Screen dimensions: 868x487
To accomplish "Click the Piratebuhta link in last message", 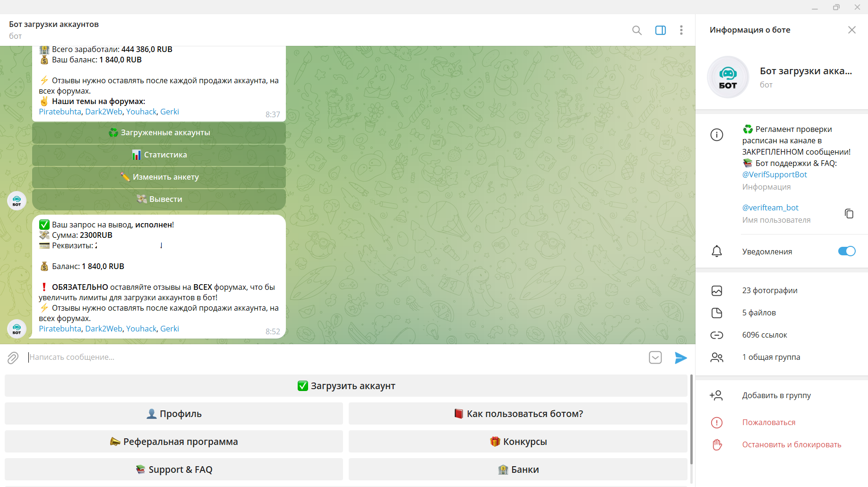I will (x=60, y=329).
